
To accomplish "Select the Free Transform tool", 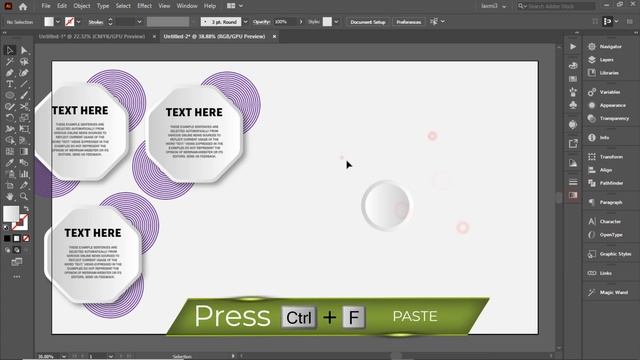I will [24, 129].
